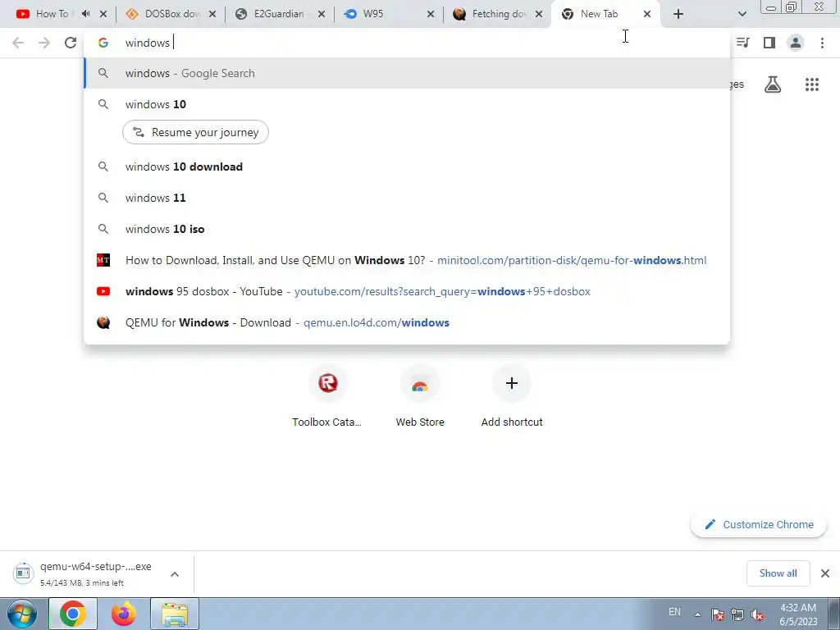Open the Search Labs flask icon

[x=773, y=84]
